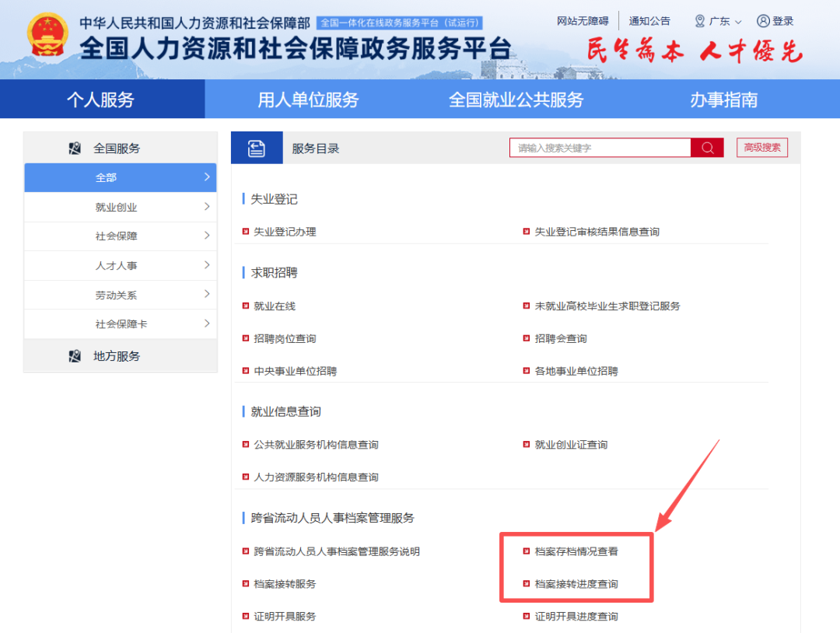840x633 pixels.
Task: Click the 服务目录 document icon
Action: (x=257, y=149)
